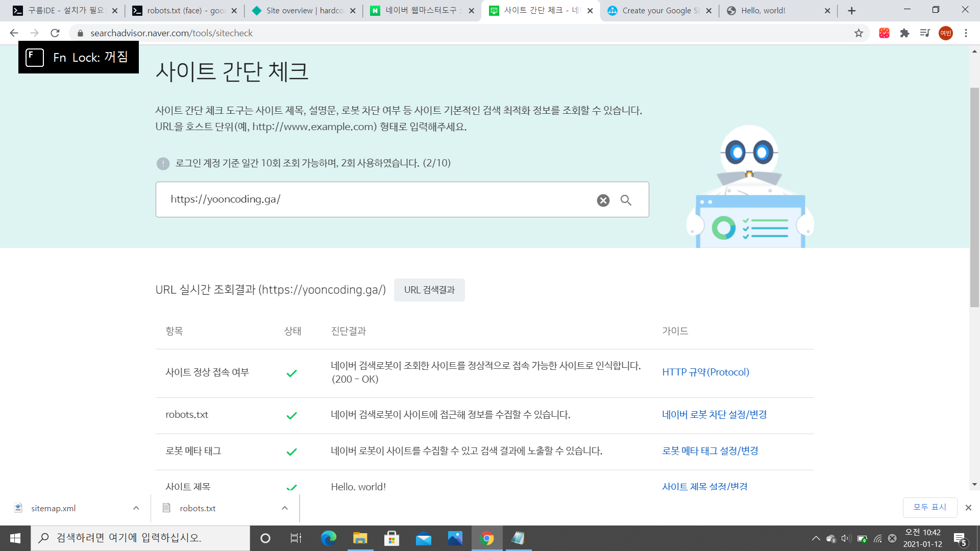This screenshot has height=551, width=980.
Task: Switch to the Site overview tab
Action: [304, 11]
